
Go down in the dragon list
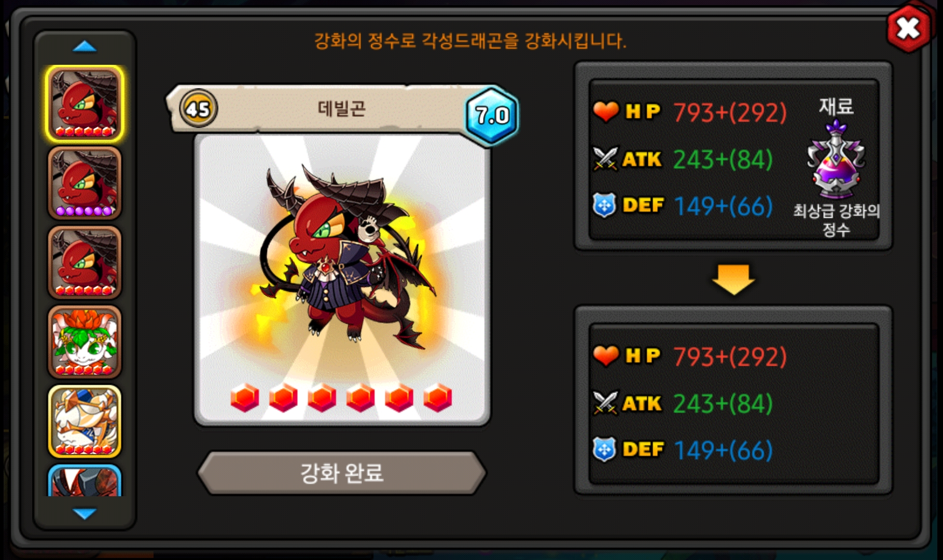click(85, 513)
